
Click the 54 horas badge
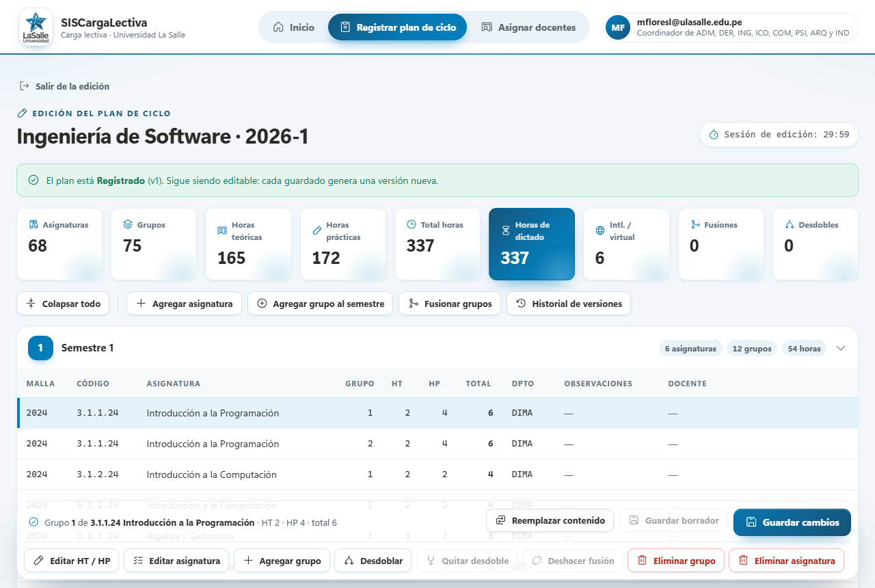pyautogui.click(x=804, y=349)
